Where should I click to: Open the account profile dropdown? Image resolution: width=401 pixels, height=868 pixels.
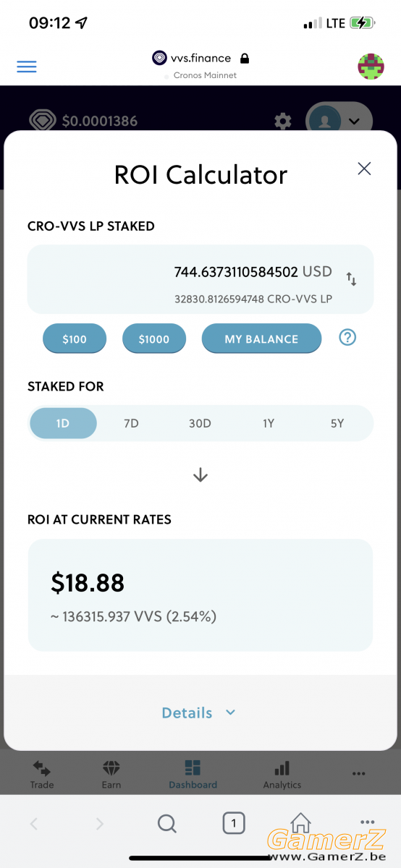[339, 121]
